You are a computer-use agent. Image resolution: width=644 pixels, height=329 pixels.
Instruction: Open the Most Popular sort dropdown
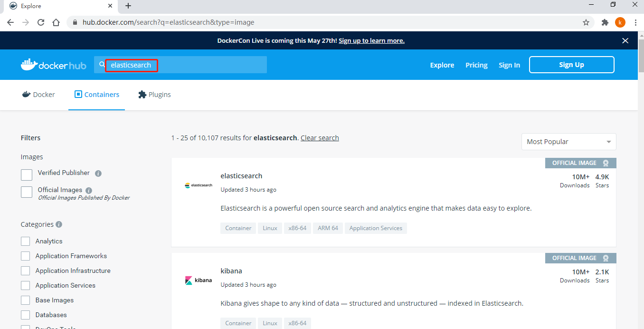click(x=568, y=142)
